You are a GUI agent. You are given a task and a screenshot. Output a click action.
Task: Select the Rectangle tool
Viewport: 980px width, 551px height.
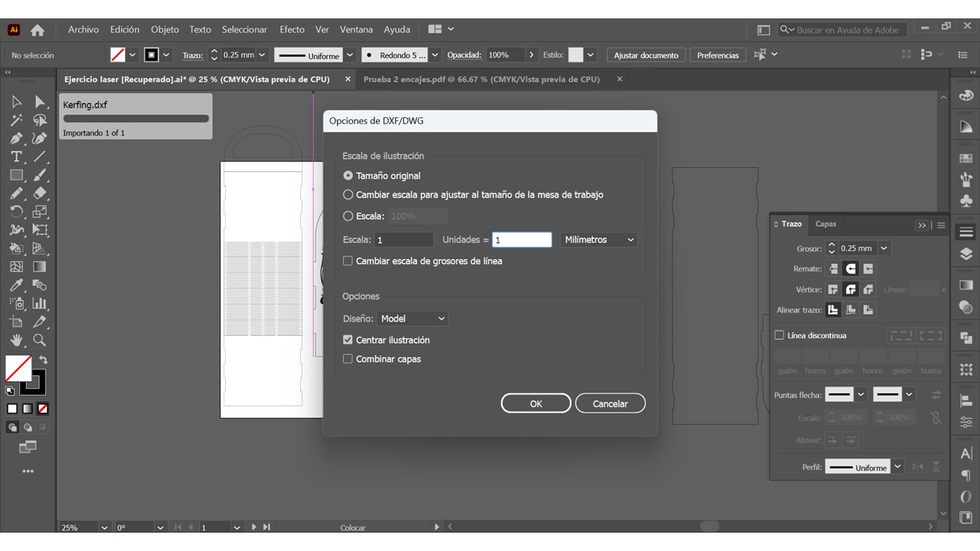pos(16,175)
